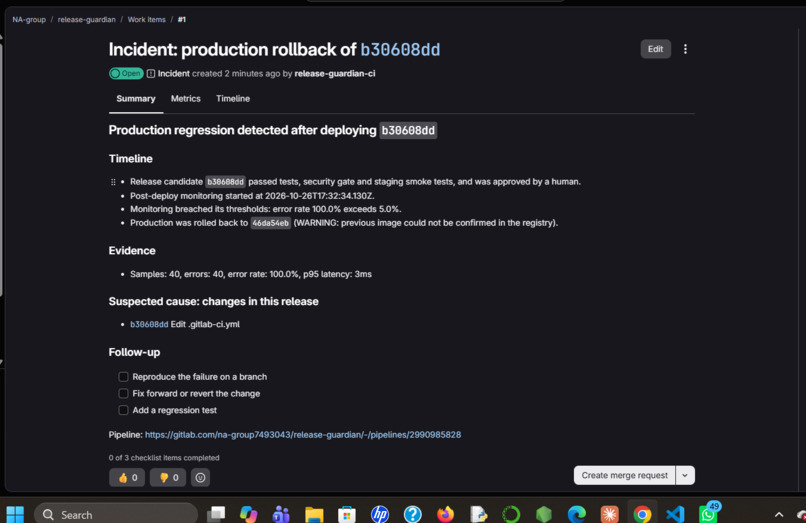Check 'Reproduce the failure on a branch'

pyautogui.click(x=123, y=377)
